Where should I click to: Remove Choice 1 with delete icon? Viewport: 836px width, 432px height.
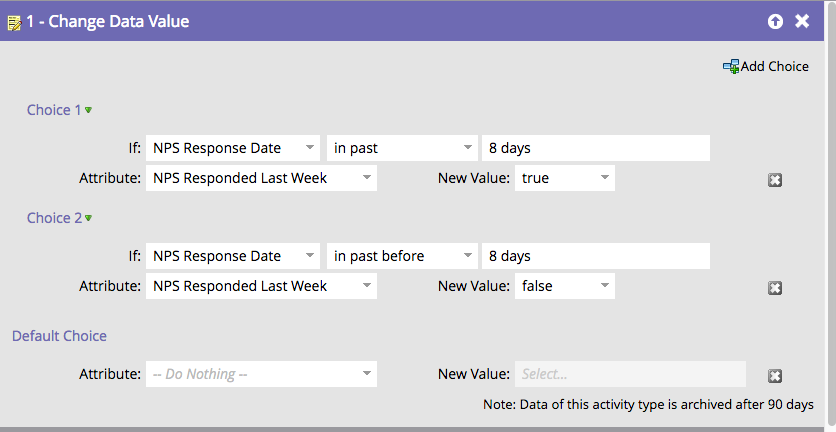click(x=774, y=180)
